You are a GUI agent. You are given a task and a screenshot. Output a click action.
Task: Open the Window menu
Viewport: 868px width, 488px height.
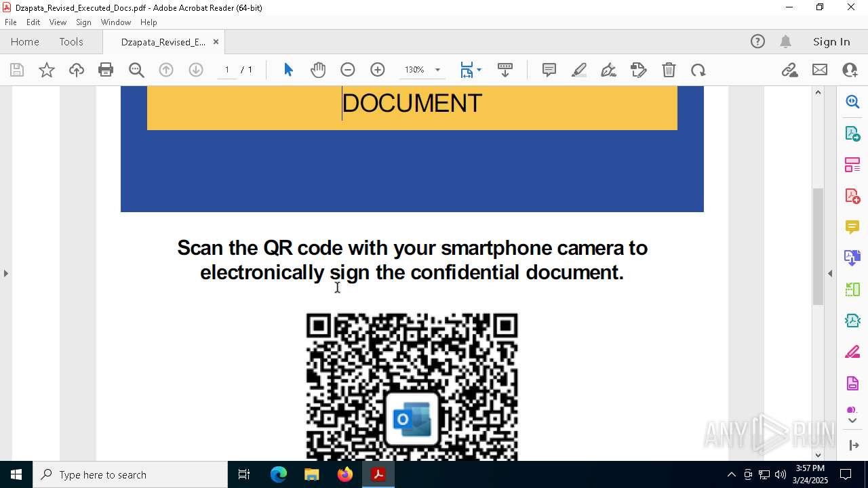116,22
